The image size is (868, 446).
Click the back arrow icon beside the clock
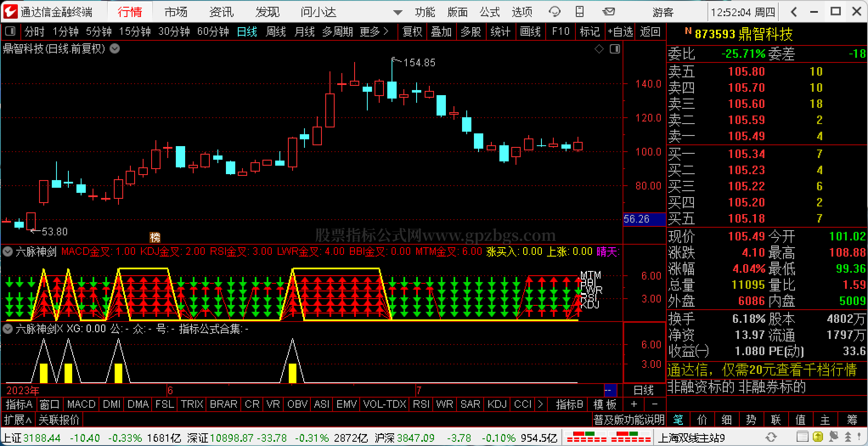coord(794,12)
